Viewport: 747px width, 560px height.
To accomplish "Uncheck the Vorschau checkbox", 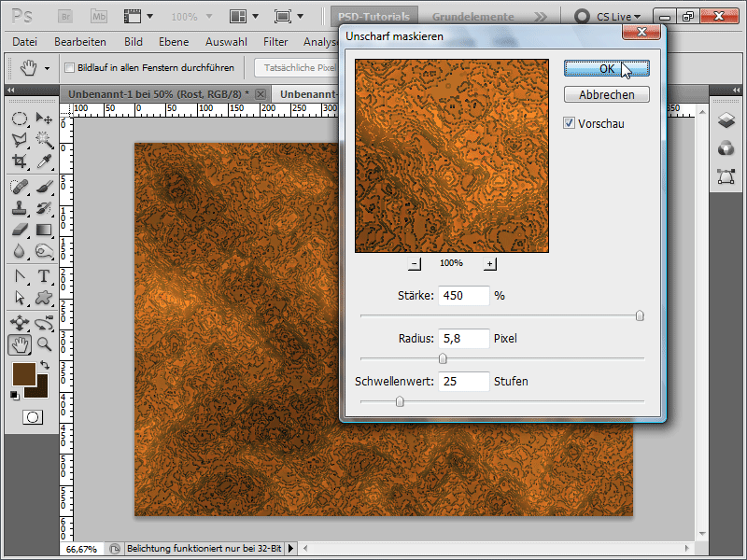I will coord(569,123).
